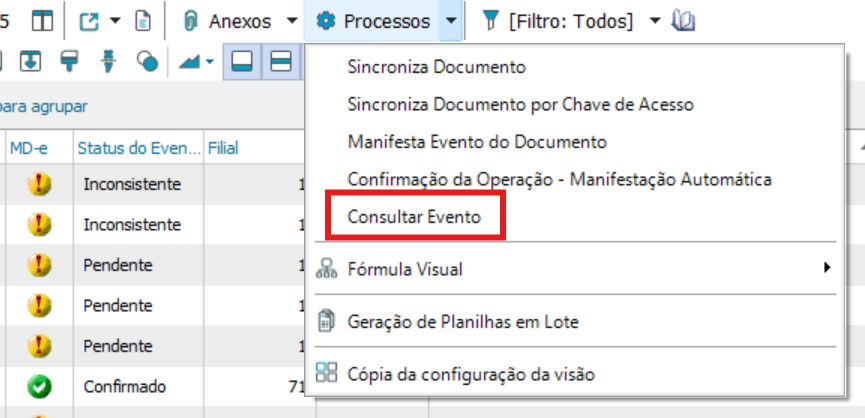This screenshot has width=865, height=418.
Task: Click the paint roller format icon
Action: (69, 62)
